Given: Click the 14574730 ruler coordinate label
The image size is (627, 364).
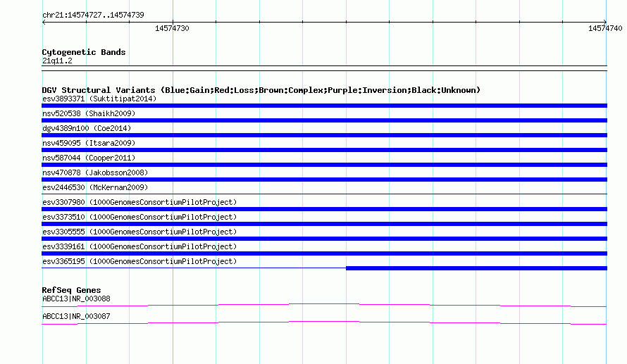Looking at the screenshot, I should click(172, 28).
